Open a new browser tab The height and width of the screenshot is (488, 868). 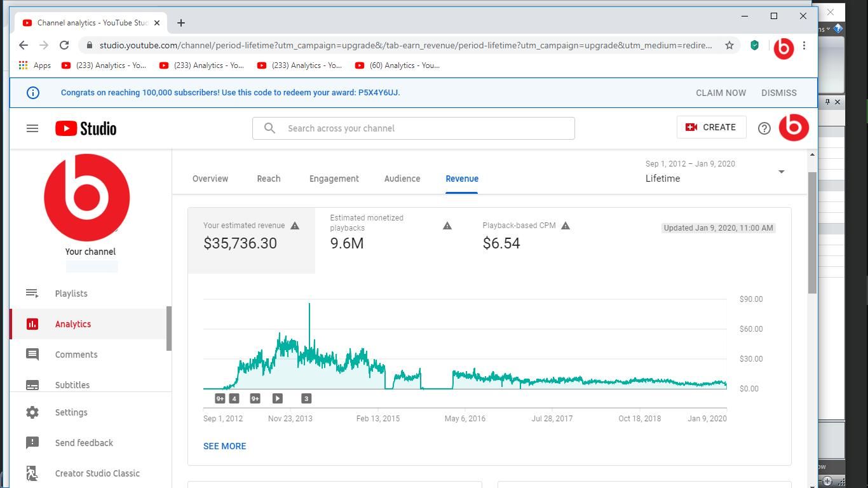pos(180,23)
